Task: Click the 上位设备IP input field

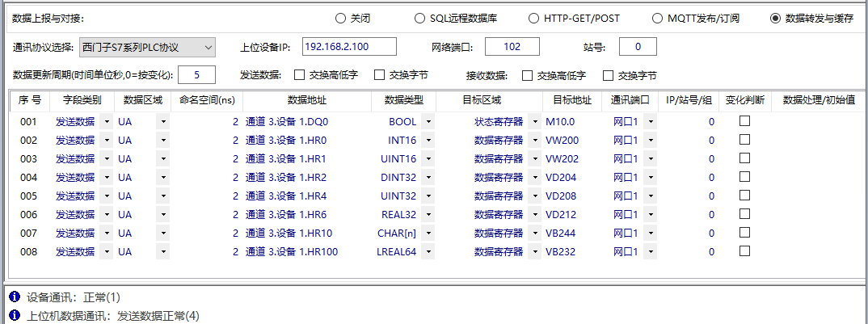Action: [350, 47]
